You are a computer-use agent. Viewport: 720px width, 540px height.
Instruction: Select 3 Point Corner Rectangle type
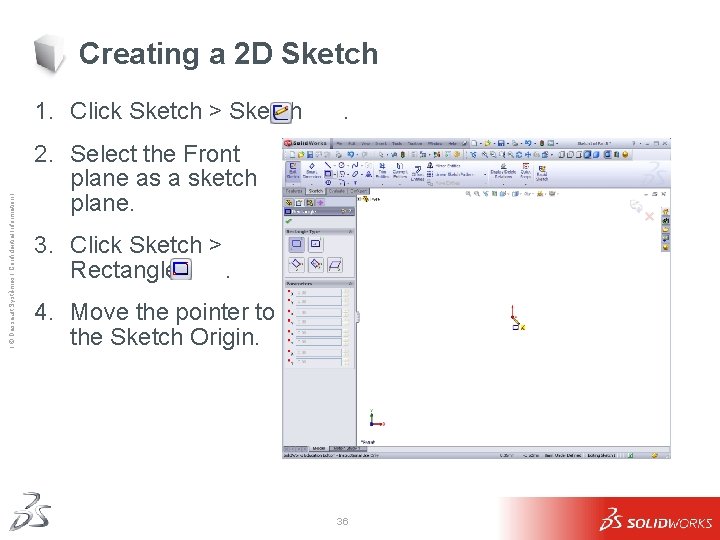click(x=296, y=264)
